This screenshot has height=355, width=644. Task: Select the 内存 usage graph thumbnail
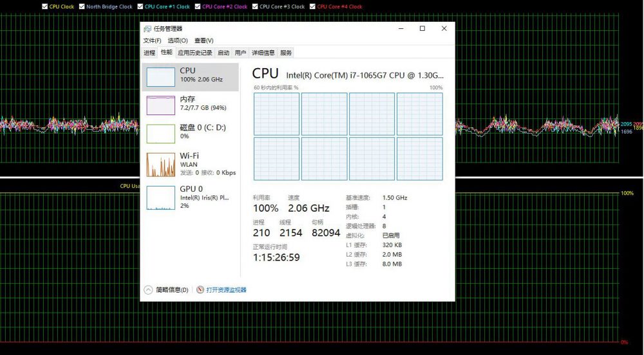point(160,105)
